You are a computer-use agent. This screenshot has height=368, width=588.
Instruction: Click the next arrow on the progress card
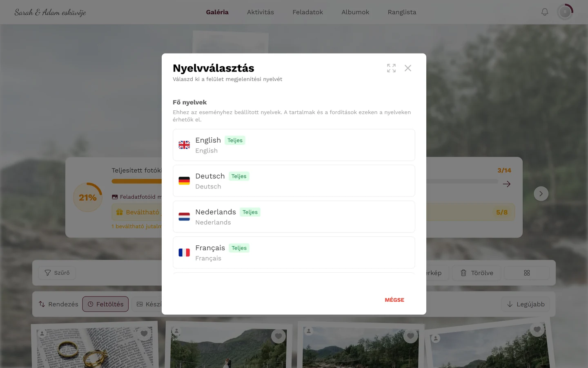[x=541, y=194]
